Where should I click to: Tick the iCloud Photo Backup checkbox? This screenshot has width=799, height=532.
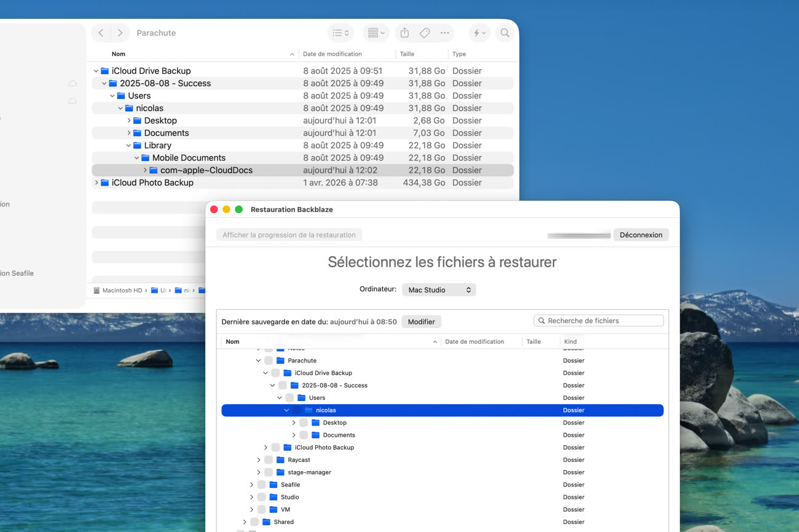275,447
